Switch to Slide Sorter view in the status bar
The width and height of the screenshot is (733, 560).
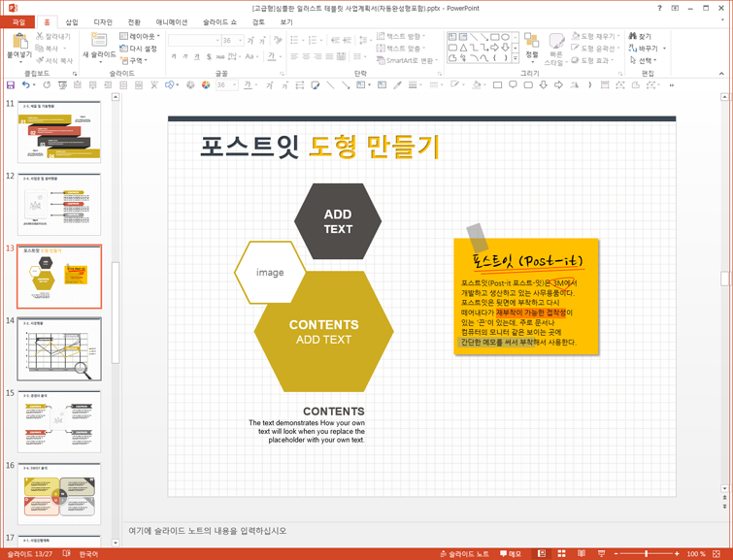click(x=561, y=553)
